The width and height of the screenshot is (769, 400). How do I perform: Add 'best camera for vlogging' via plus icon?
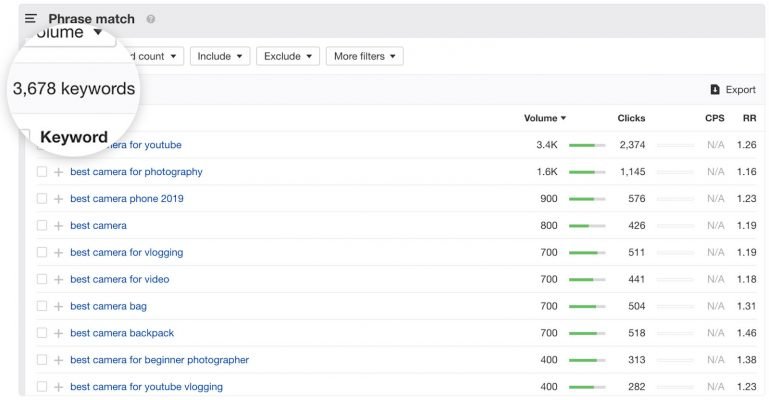[58, 253]
